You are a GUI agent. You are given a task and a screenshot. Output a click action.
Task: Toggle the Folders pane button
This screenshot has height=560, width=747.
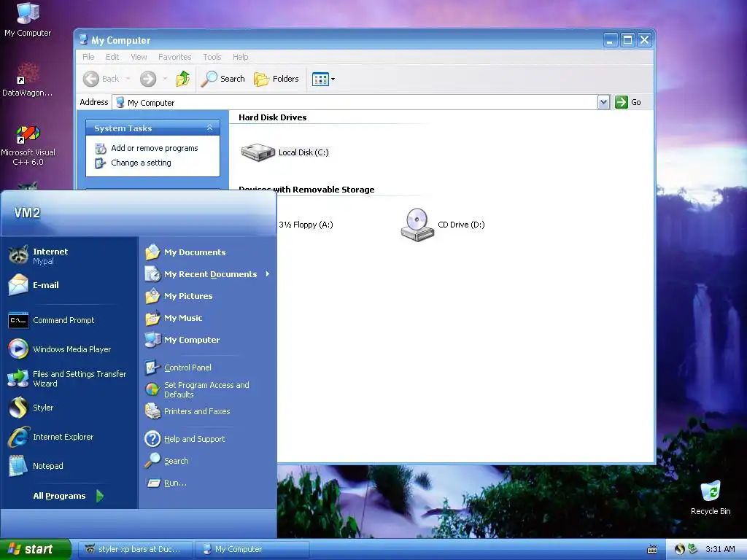[x=276, y=79]
